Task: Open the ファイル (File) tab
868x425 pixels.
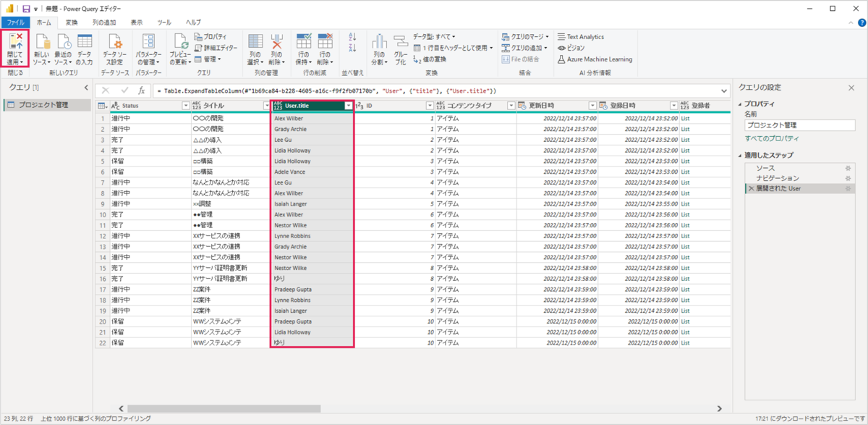Action: tap(15, 22)
